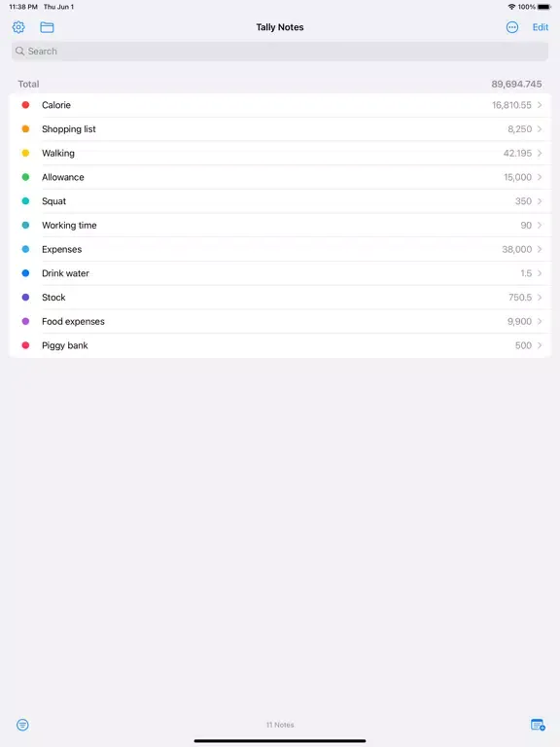Expand the Piggy bank chevron
The image size is (560, 747).
[x=540, y=345]
